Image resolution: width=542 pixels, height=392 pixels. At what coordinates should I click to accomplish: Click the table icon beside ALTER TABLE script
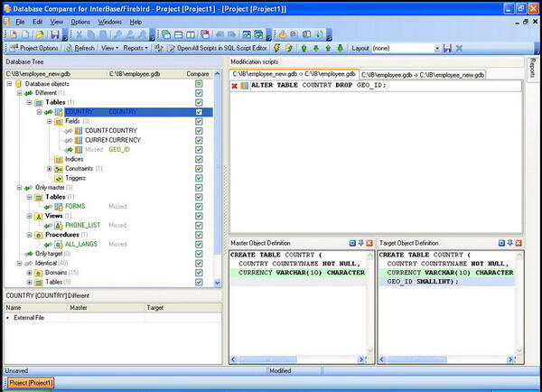[x=245, y=86]
